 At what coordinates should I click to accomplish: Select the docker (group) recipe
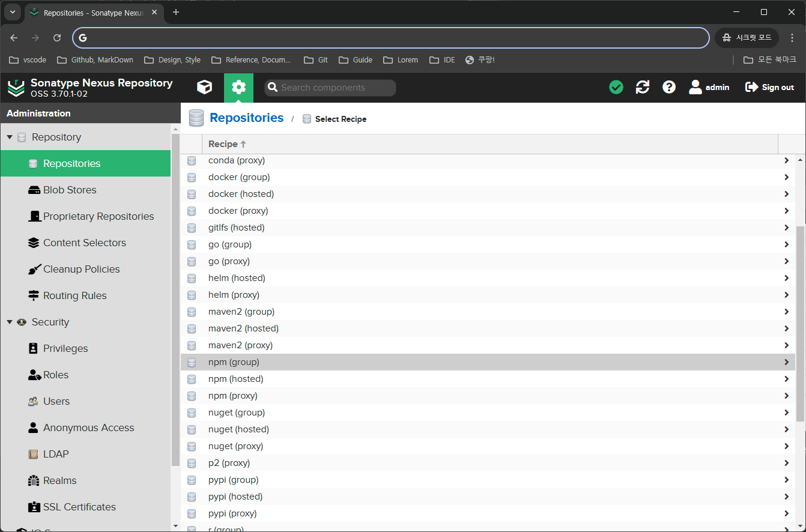point(488,177)
